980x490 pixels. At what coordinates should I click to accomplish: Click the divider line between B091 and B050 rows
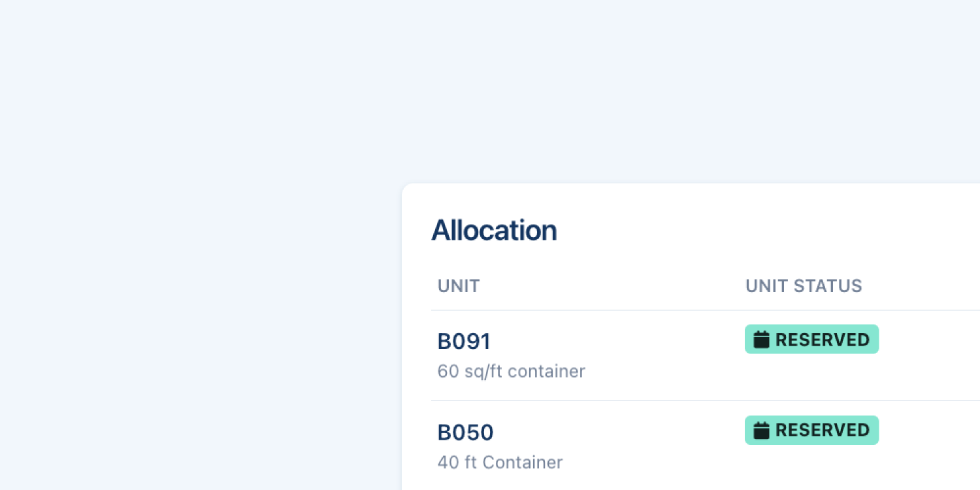point(653,400)
